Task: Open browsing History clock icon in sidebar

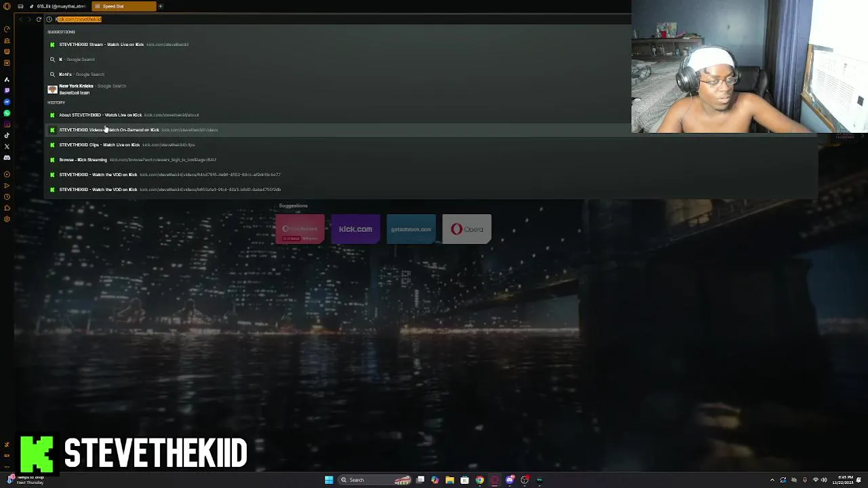Action: (x=7, y=197)
